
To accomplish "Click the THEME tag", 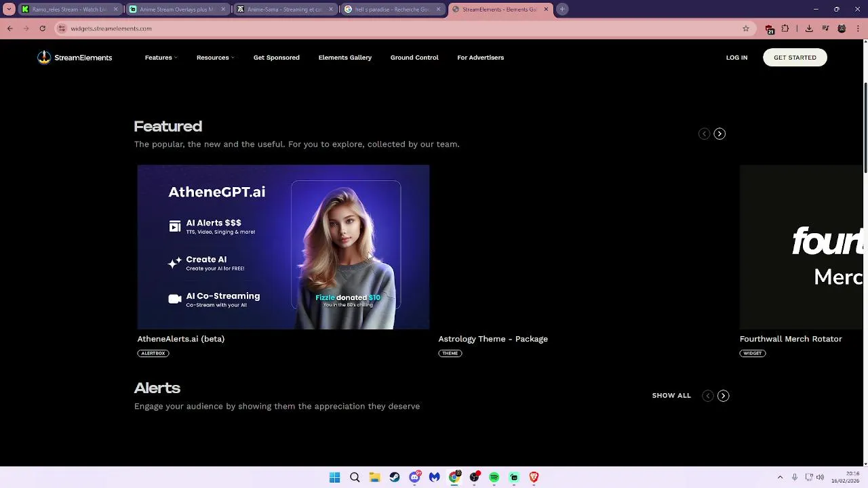I will [450, 353].
